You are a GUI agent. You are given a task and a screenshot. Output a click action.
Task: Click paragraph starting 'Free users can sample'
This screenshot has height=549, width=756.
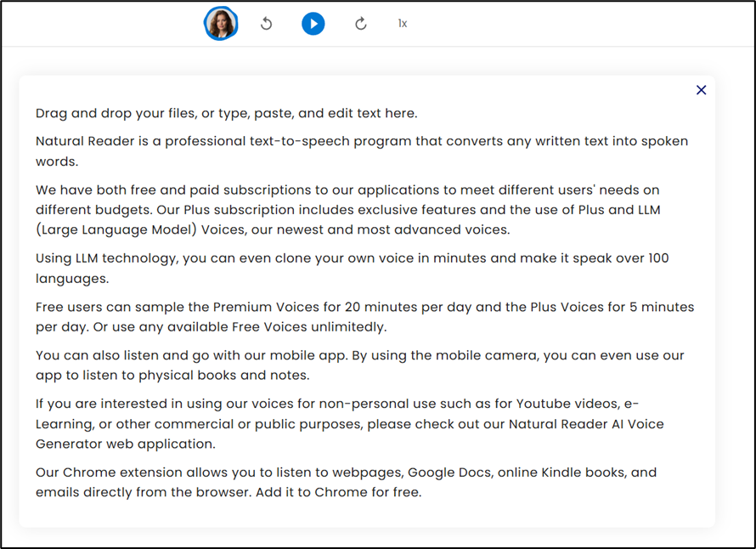coord(364,317)
